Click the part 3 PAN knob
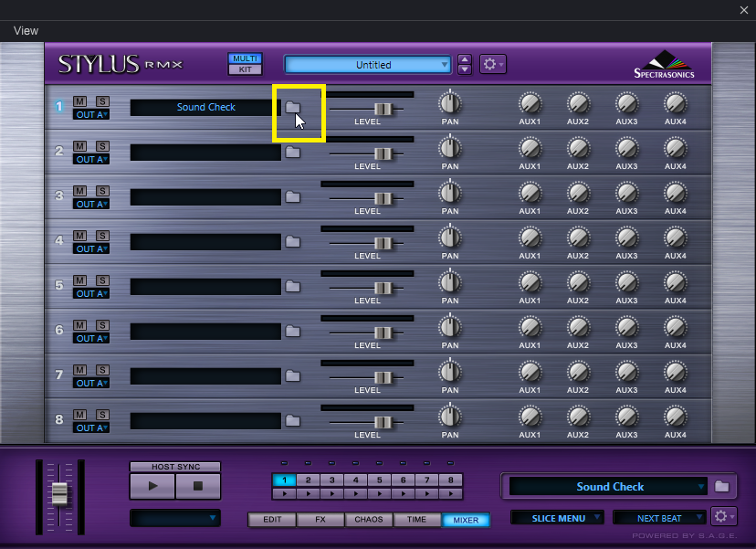The image size is (756, 549). click(x=450, y=193)
